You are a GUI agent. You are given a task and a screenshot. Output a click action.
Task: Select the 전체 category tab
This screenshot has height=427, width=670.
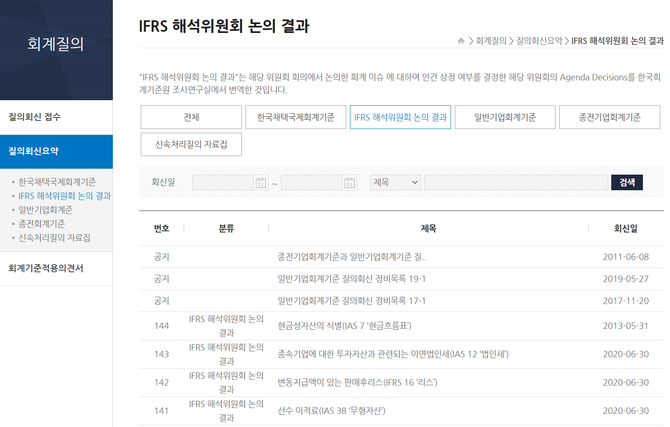pyautogui.click(x=191, y=117)
